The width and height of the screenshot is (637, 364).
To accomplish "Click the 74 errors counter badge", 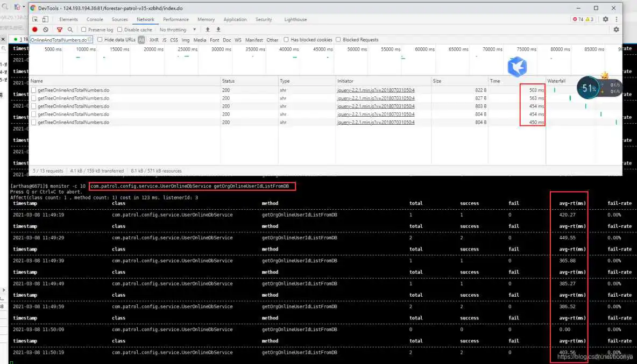I will click(x=577, y=19).
